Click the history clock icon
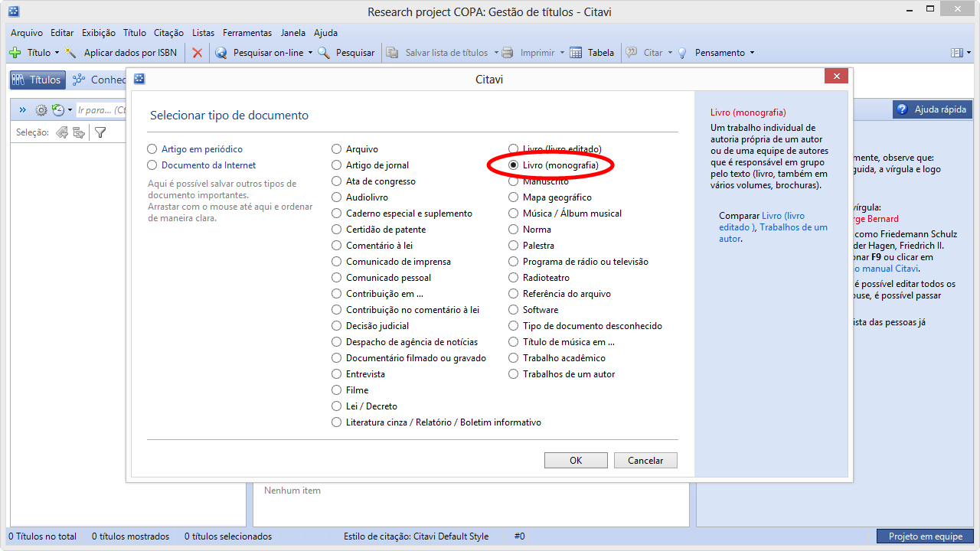This screenshot has height=551, width=980. 58,110
